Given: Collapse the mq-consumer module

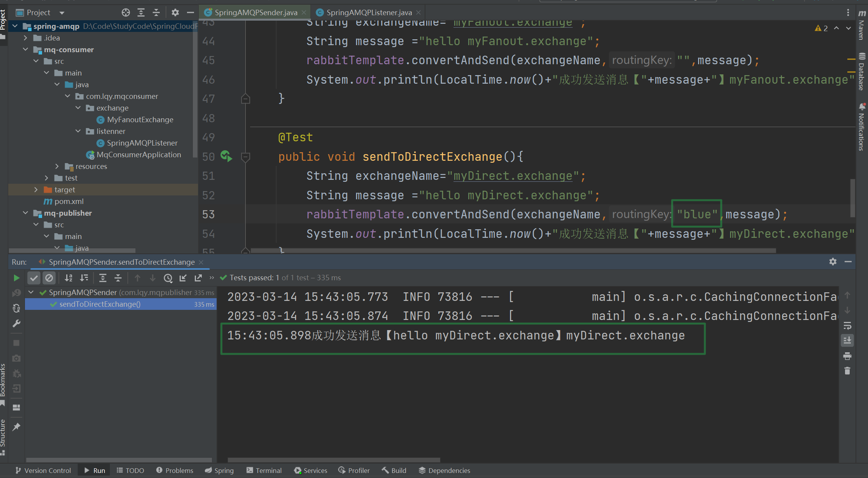Looking at the screenshot, I should point(25,49).
